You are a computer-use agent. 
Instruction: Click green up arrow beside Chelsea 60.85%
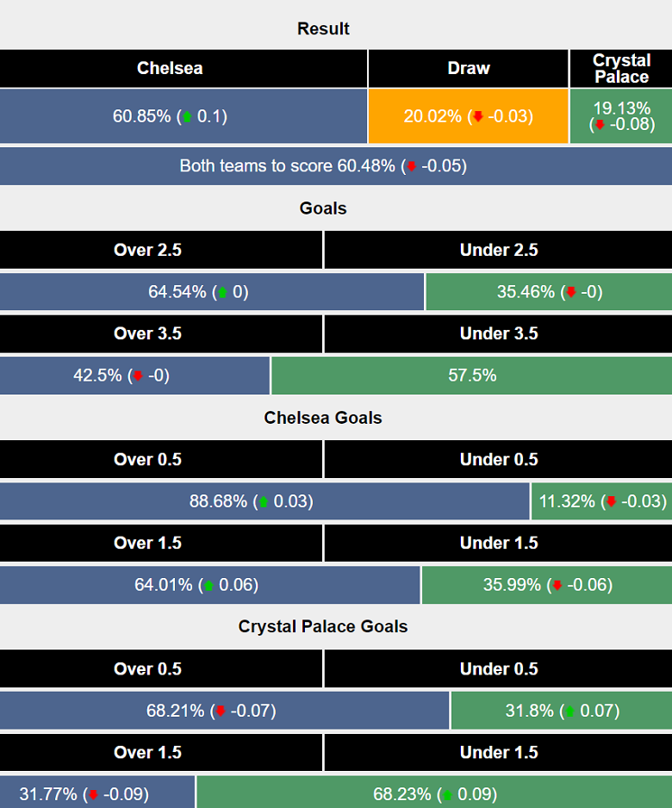(186, 116)
